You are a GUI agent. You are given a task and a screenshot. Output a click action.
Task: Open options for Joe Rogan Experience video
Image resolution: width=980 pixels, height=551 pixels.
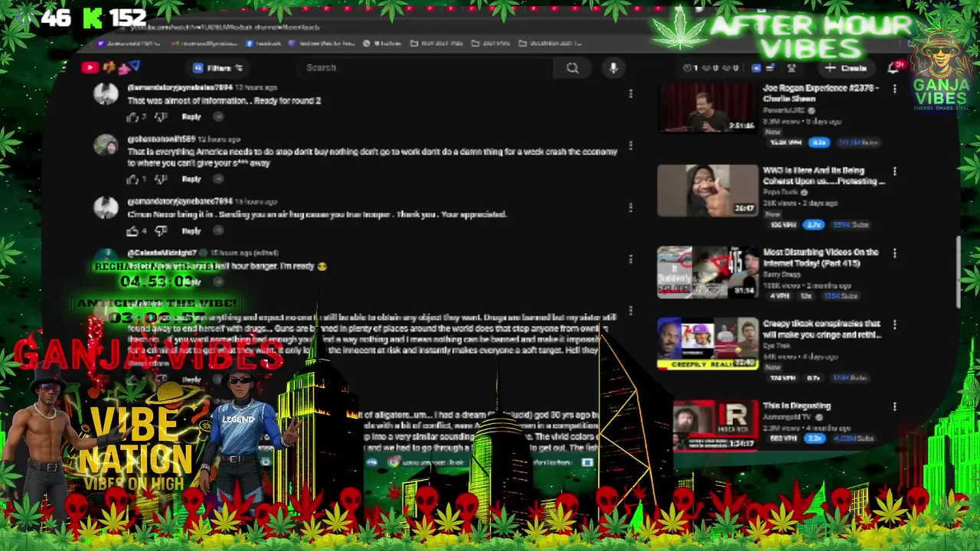pos(894,90)
